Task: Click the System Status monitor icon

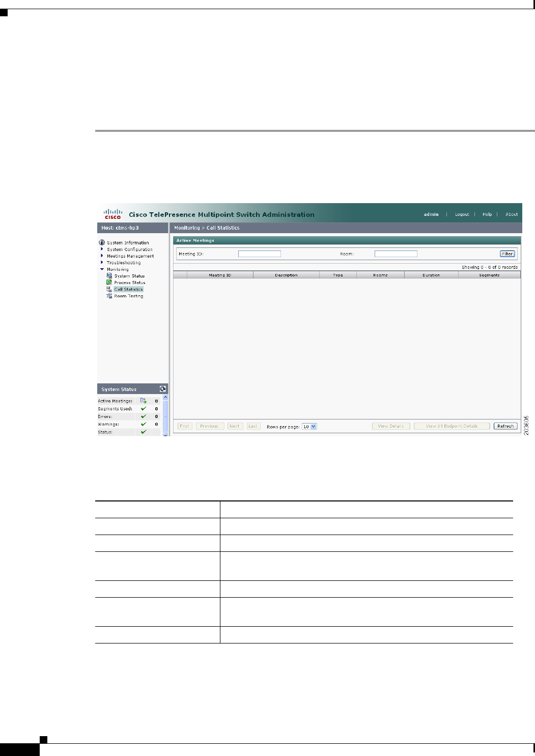Action: [109, 275]
